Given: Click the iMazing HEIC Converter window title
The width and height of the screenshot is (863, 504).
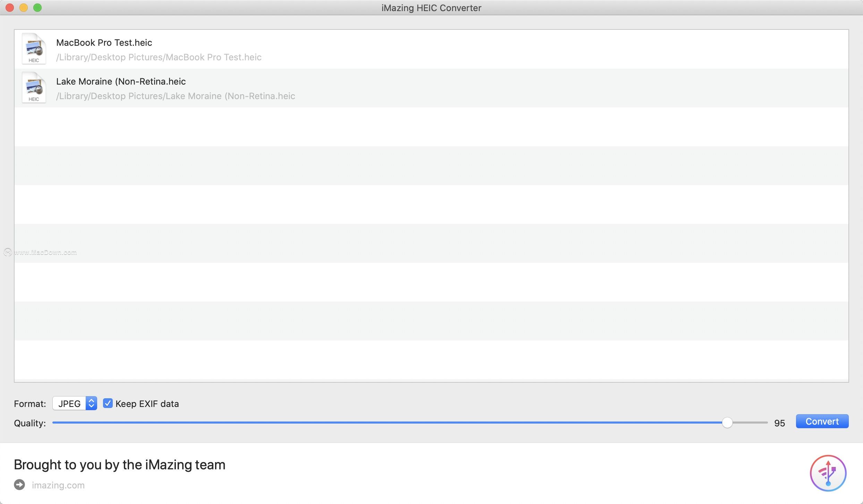Looking at the screenshot, I should [x=431, y=8].
